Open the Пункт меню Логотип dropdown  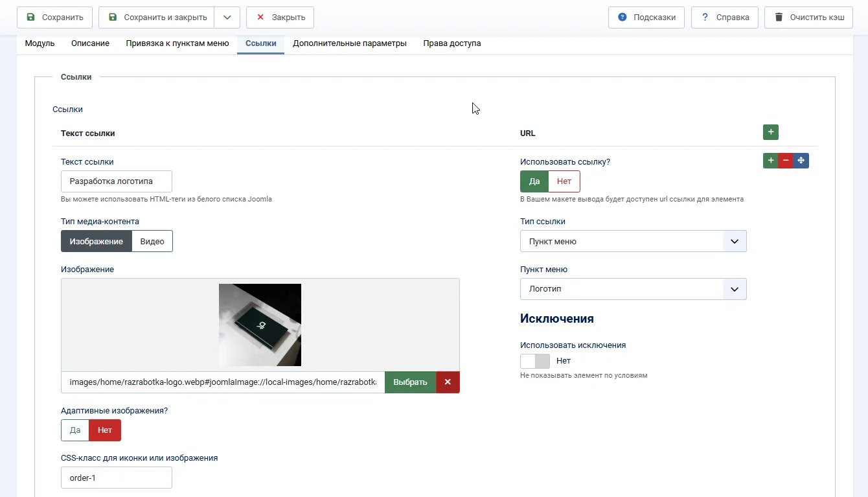(x=633, y=289)
